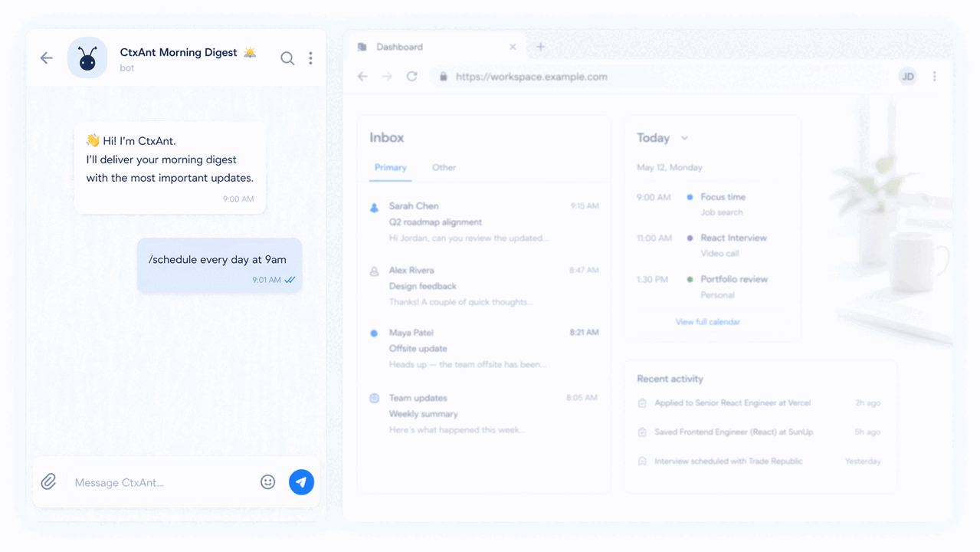980x552 pixels.
Task: Click Alex Rivera's avatar icon in inbox
Action: click(x=374, y=271)
